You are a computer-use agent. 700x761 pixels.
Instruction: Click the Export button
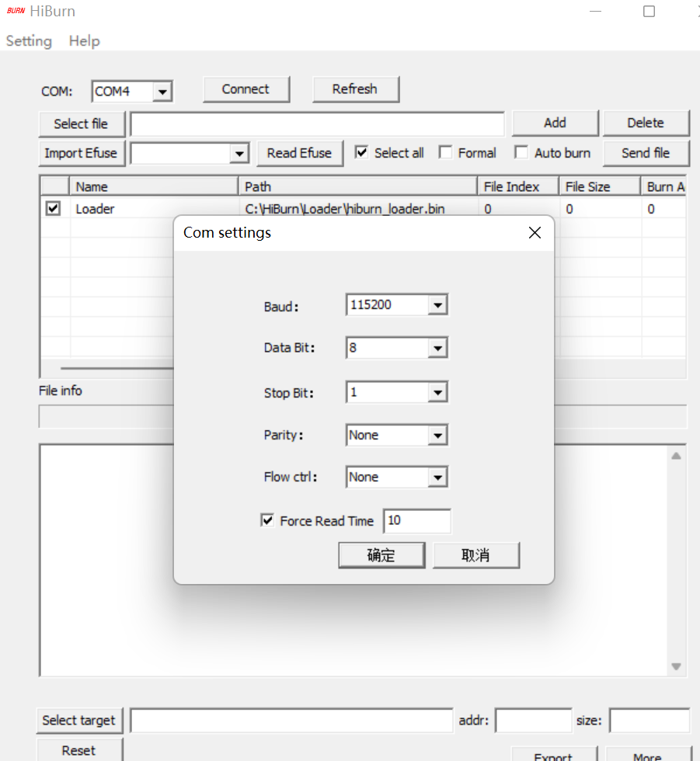coord(553,755)
